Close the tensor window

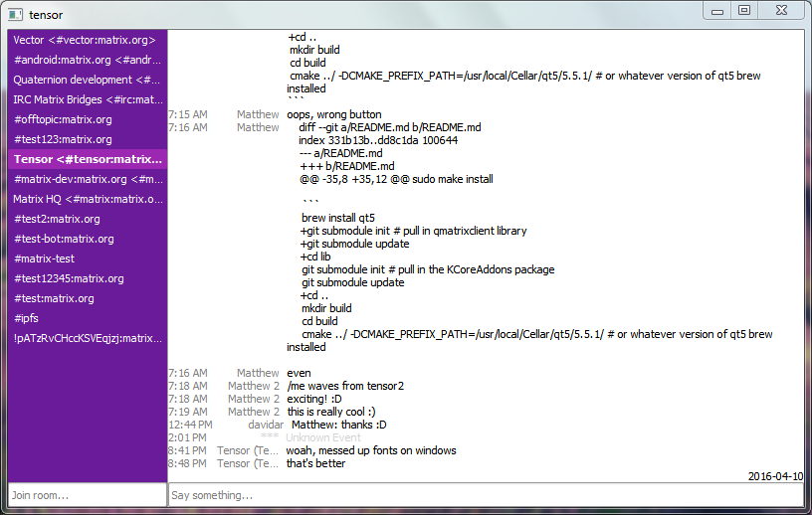[x=781, y=10]
